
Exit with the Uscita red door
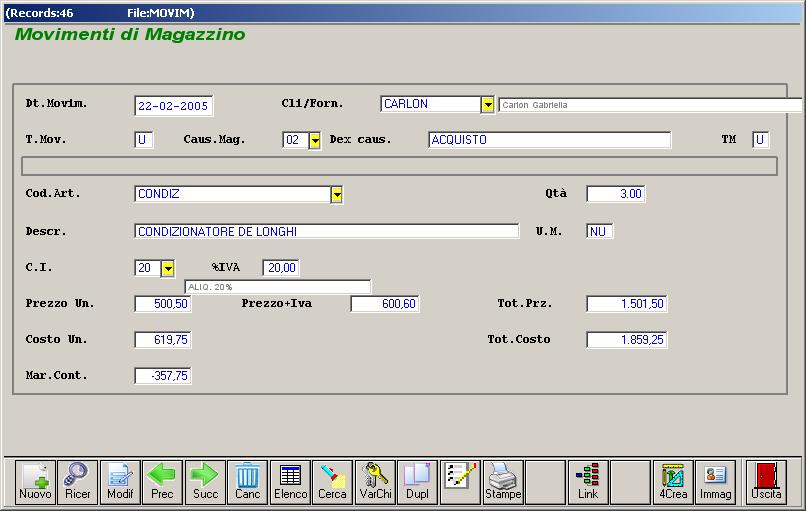click(766, 482)
